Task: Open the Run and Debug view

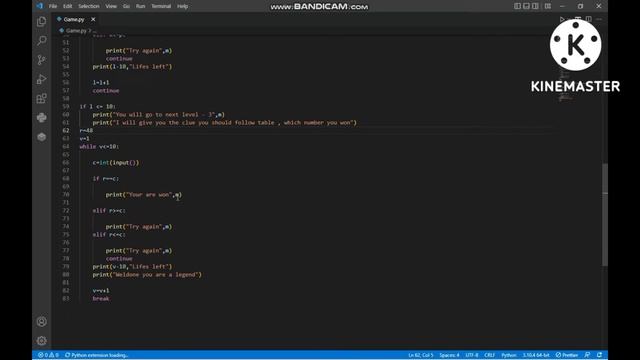Action: [42, 79]
